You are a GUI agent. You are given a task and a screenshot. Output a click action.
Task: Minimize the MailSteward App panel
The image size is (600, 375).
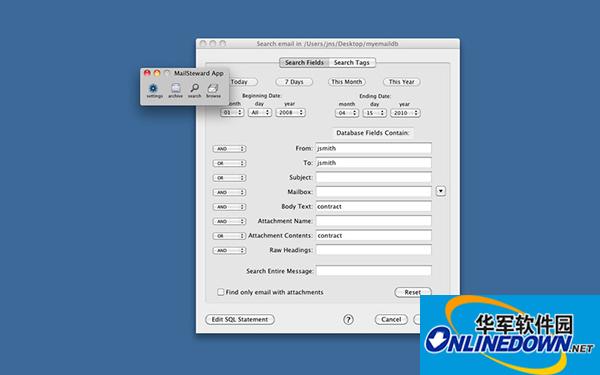pos(157,73)
